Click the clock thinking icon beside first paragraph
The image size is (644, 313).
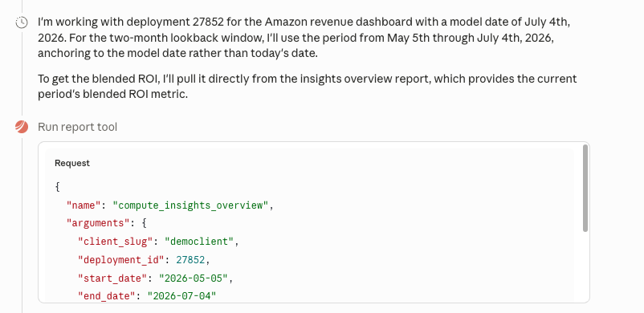coord(22,22)
